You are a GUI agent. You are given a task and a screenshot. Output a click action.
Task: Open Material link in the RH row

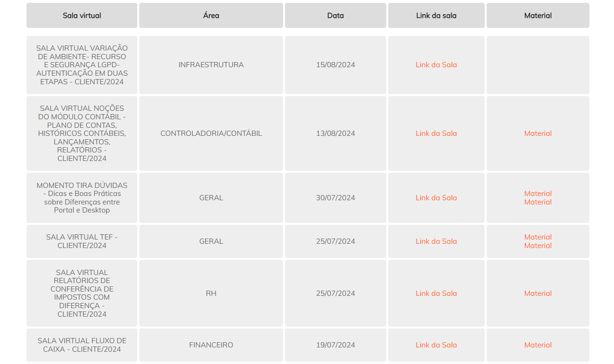[x=538, y=293]
